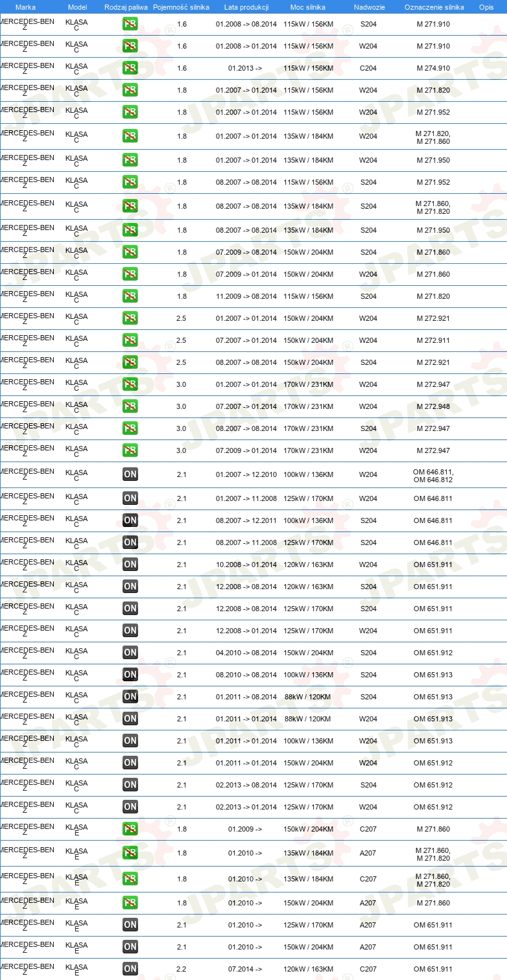Click ON icon for 02.2013 -> 01.2014 W204 row
Screen dimensions: 507x980
coord(130,807)
